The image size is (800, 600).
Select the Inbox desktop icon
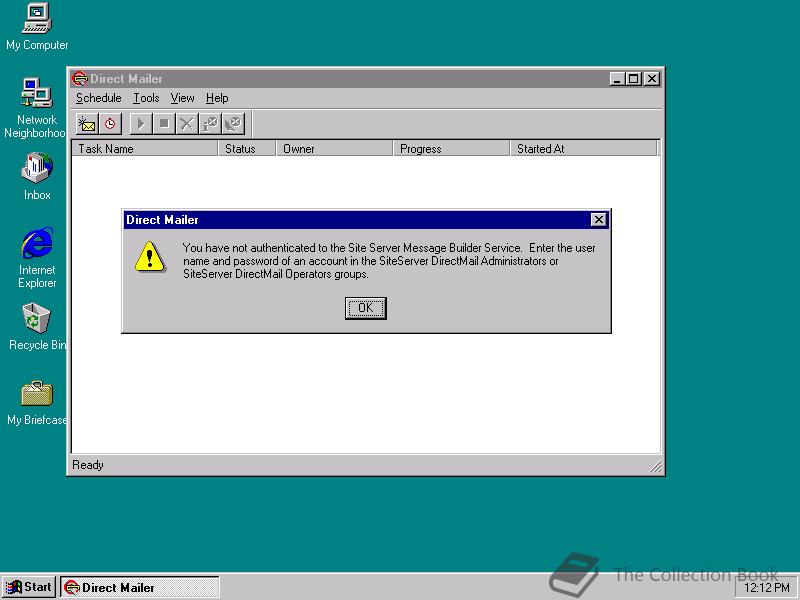[x=37, y=176]
